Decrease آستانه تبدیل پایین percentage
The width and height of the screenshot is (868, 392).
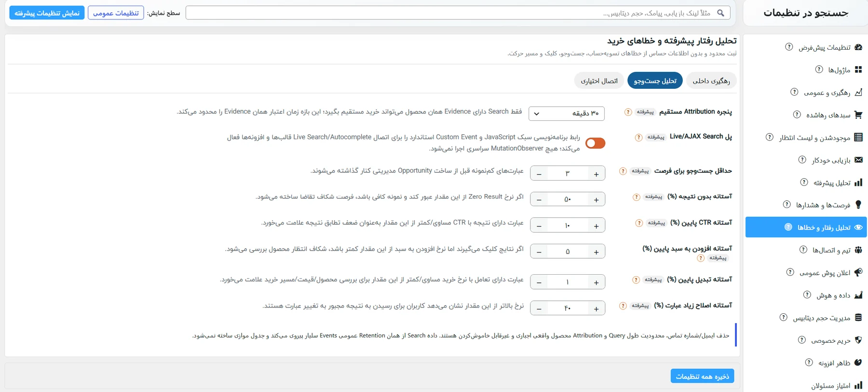click(539, 282)
